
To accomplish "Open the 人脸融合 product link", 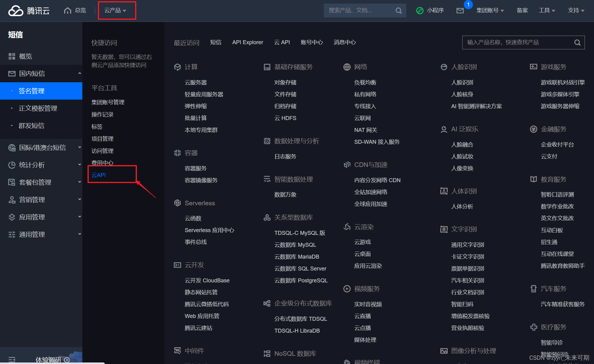I will 462,145.
